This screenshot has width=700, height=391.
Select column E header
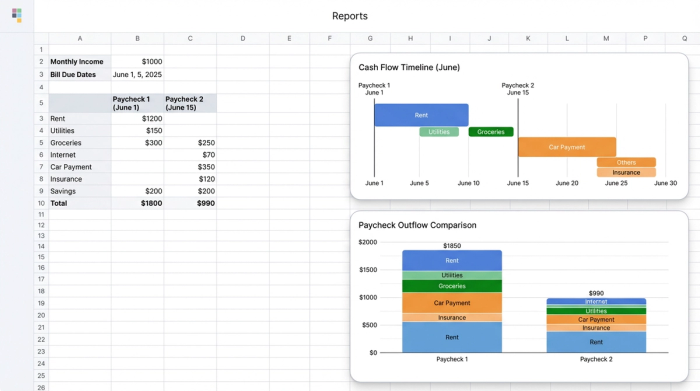pyautogui.click(x=289, y=38)
